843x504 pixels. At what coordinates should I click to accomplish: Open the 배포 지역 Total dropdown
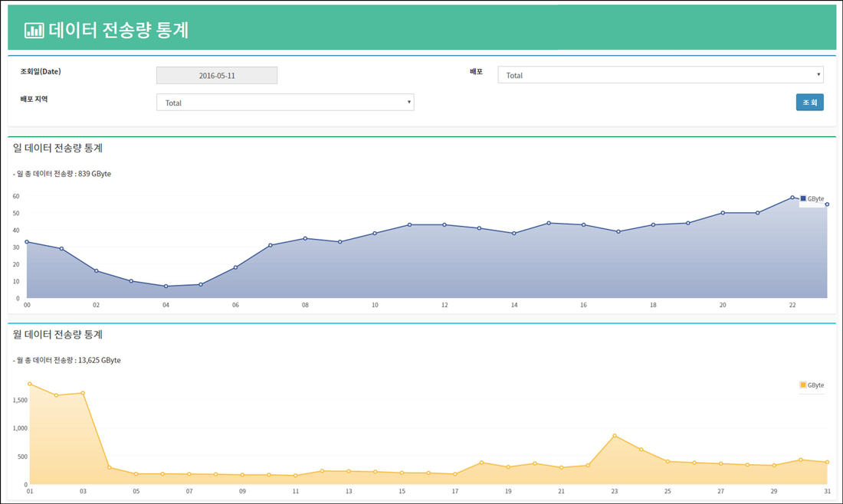click(285, 103)
